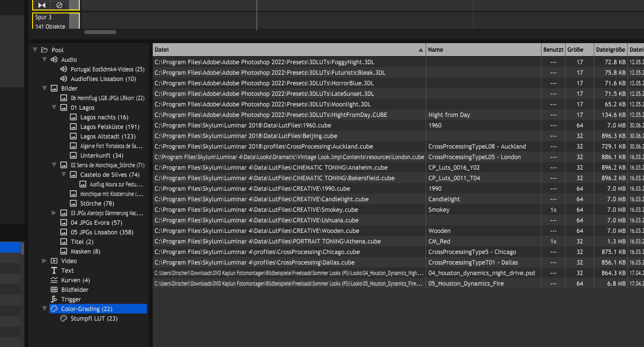Select the Moonlight.3DL file row
This screenshot has width=644, height=347.
pyautogui.click(x=398, y=104)
